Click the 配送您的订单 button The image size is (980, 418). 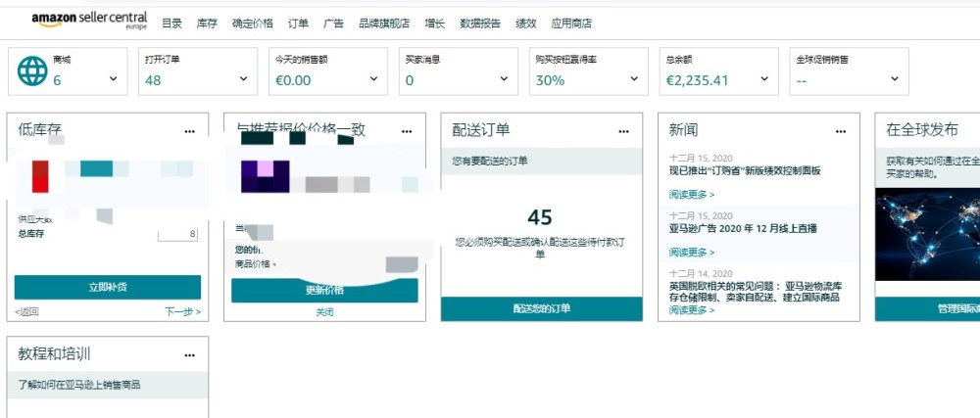click(541, 308)
